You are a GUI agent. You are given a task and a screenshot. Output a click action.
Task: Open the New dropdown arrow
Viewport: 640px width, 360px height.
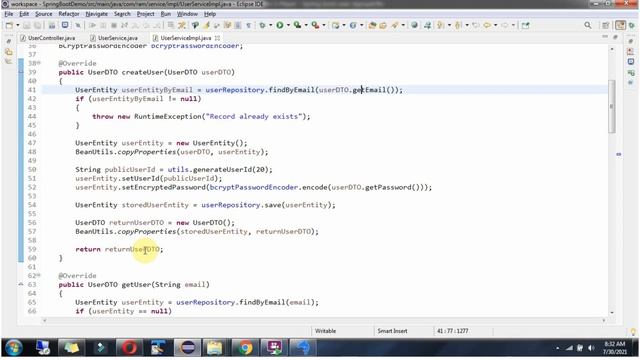tap(18, 25)
